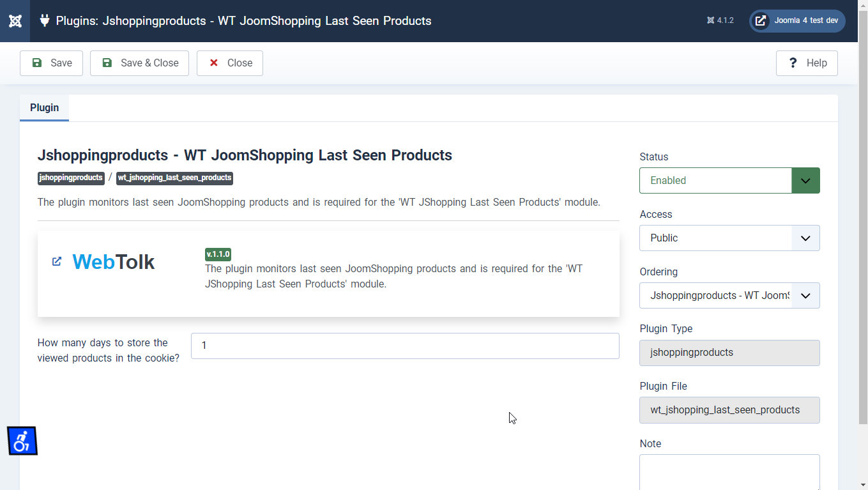The height and width of the screenshot is (490, 868).
Task: Open the accessibility wheelchair widget
Action: [x=22, y=441]
